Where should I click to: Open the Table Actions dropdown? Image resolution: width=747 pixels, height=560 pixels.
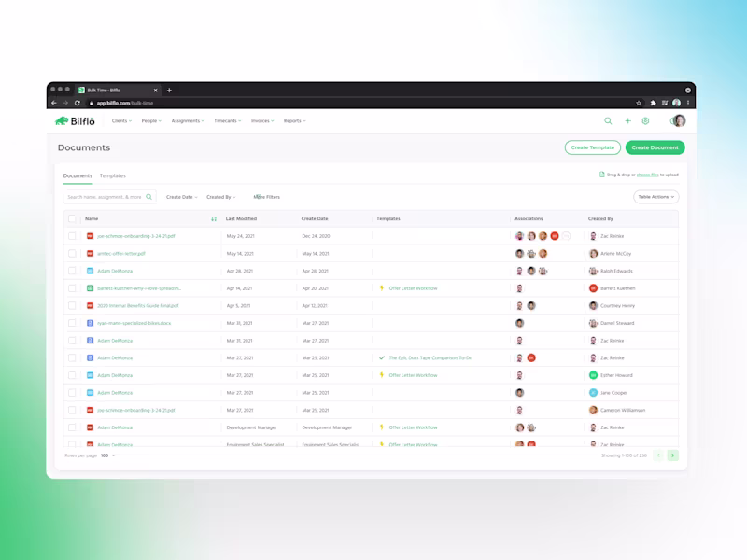pyautogui.click(x=656, y=197)
